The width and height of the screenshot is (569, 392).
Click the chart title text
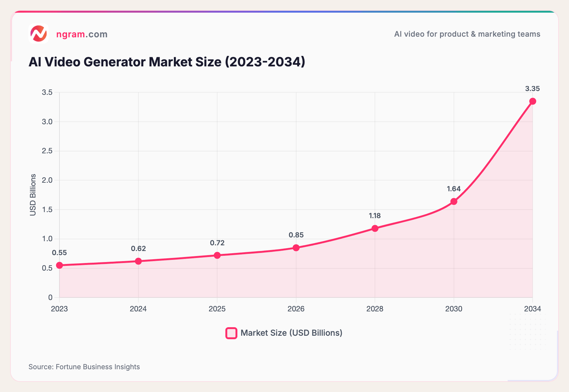tap(167, 62)
